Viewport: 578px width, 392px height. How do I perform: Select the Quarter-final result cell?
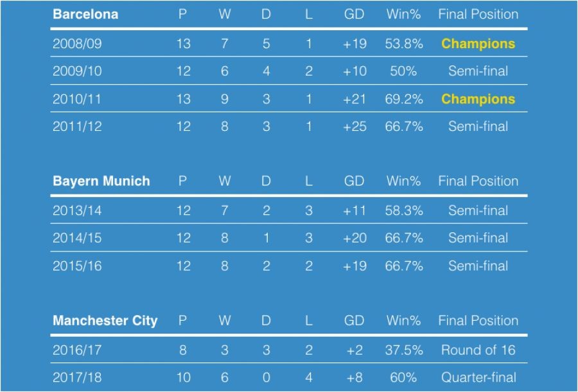(x=478, y=378)
